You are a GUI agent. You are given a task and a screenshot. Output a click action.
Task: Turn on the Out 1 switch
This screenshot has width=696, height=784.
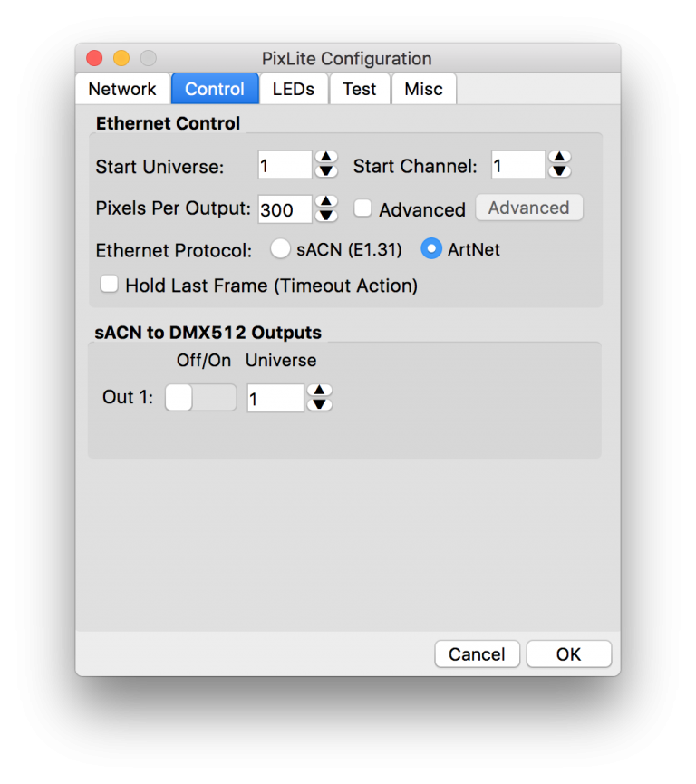tap(199, 397)
